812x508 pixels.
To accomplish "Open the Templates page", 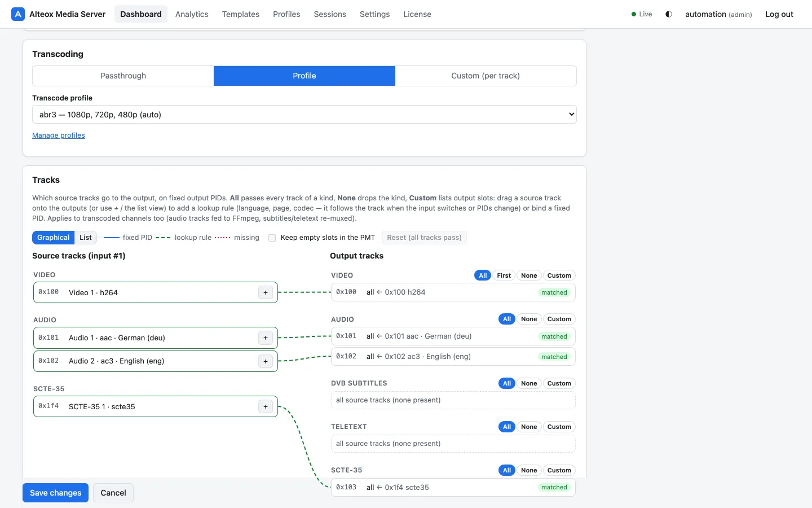I will [x=241, y=14].
